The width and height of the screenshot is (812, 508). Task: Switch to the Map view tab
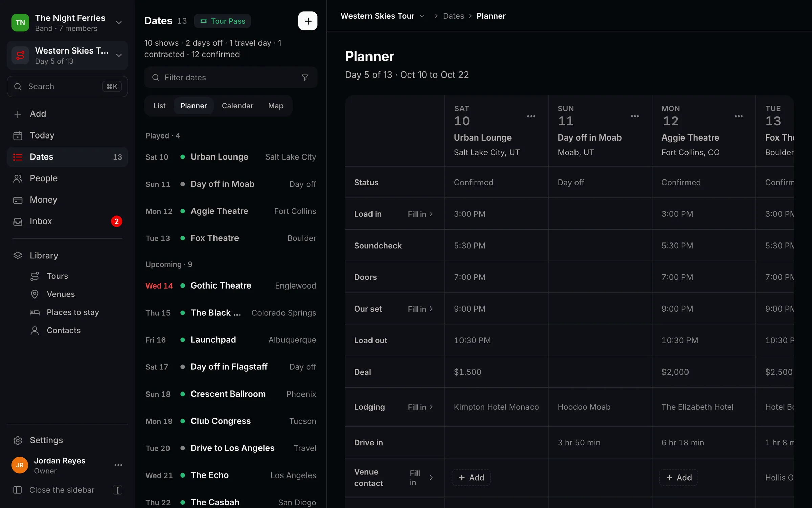pos(275,106)
